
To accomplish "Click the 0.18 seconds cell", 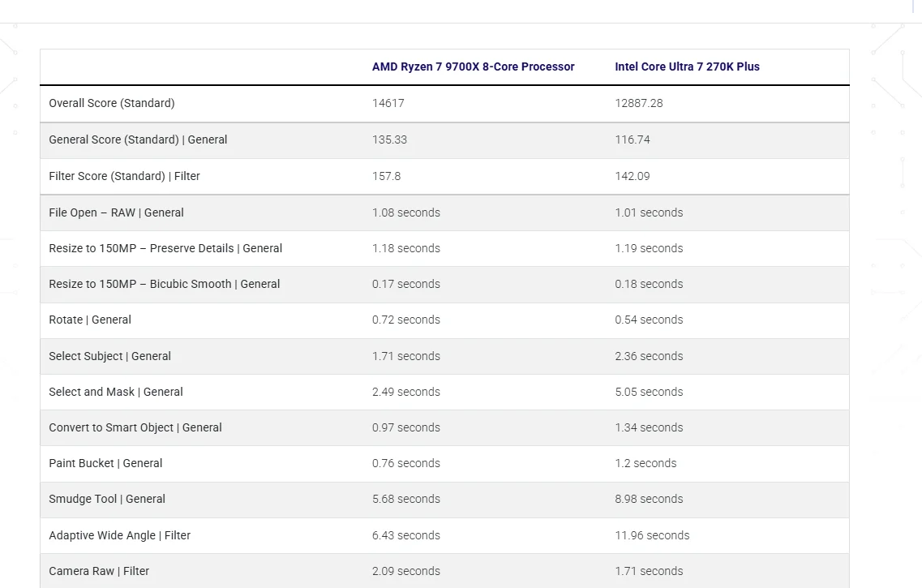I will pos(649,284).
